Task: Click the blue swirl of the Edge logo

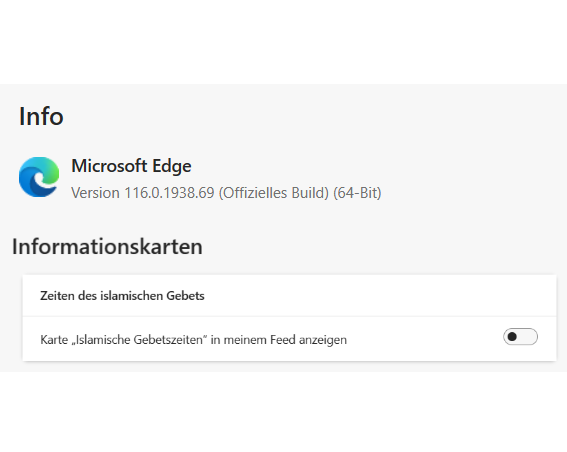Action: 31,183
